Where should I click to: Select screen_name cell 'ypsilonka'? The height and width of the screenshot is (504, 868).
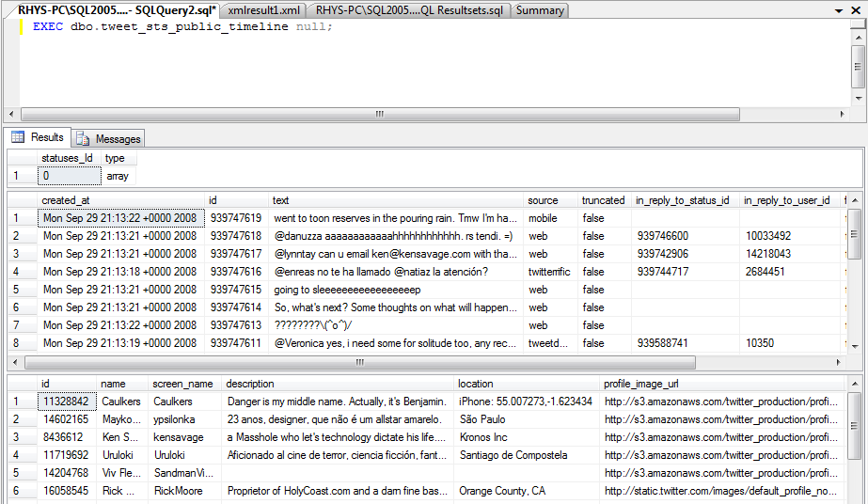(x=184, y=419)
